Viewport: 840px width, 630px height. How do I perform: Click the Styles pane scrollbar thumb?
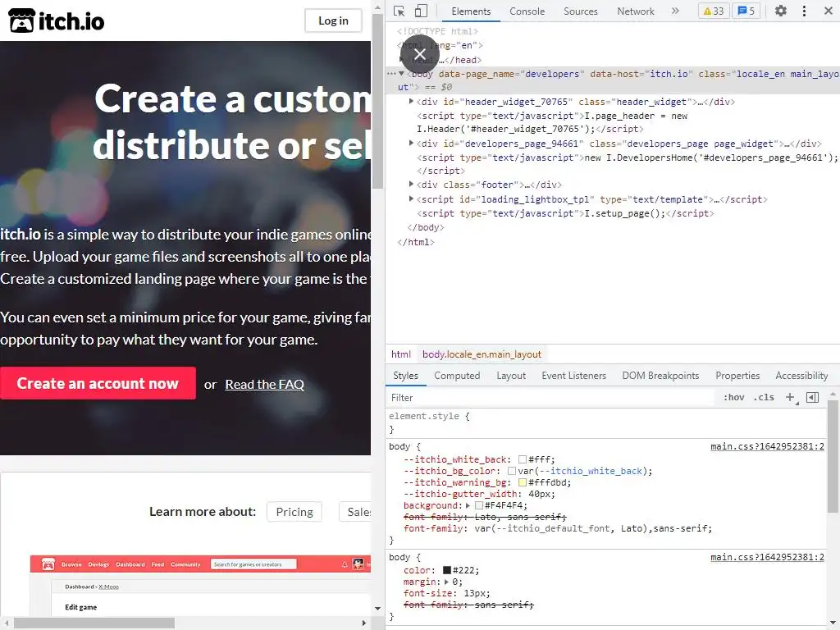pyautogui.click(x=833, y=456)
